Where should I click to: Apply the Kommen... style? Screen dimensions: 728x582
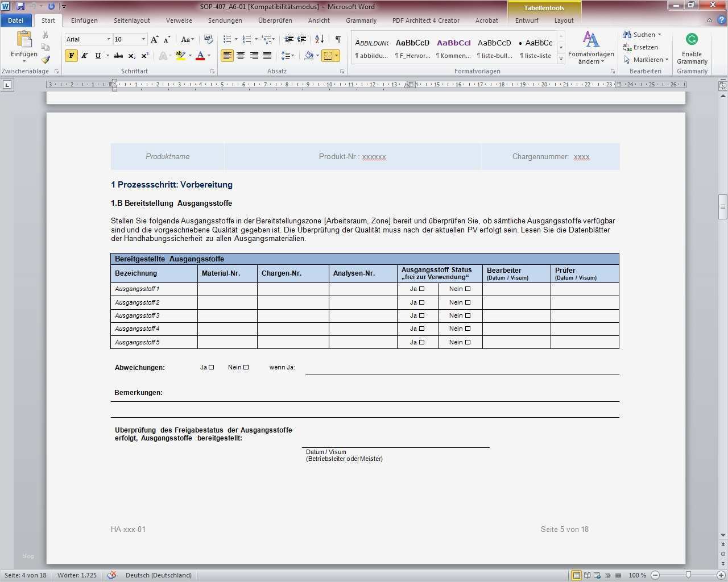point(453,49)
